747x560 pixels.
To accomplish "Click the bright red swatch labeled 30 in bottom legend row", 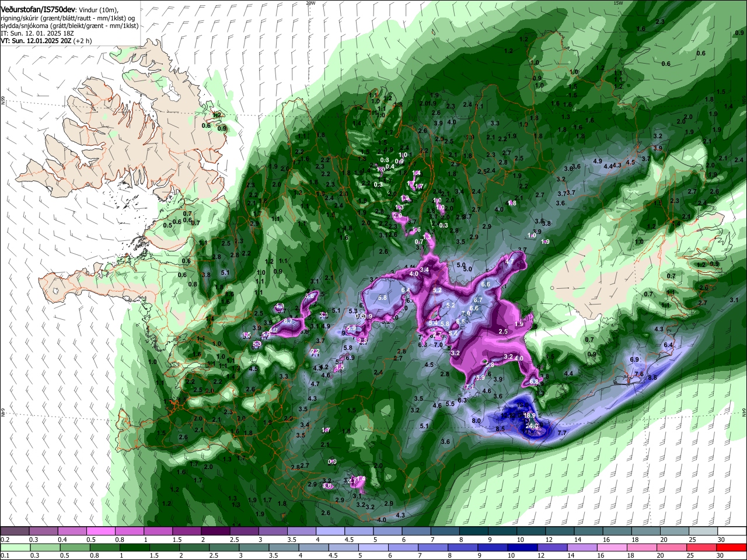I will pyautogui.click(x=731, y=547).
